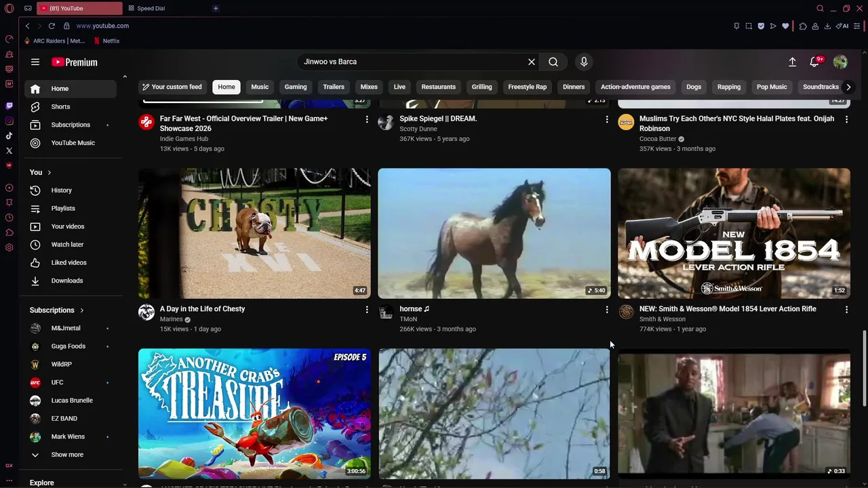Open the YouTube hamburger guide menu
Viewport: 868px width, 488px height.
(35, 62)
